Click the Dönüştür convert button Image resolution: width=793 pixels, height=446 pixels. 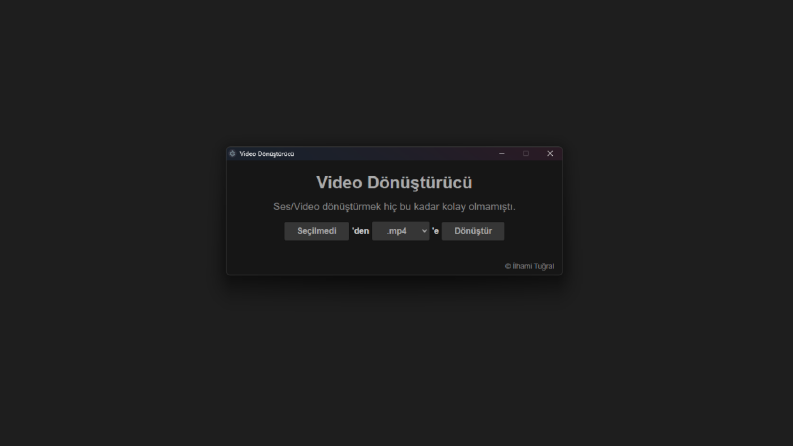[473, 231]
